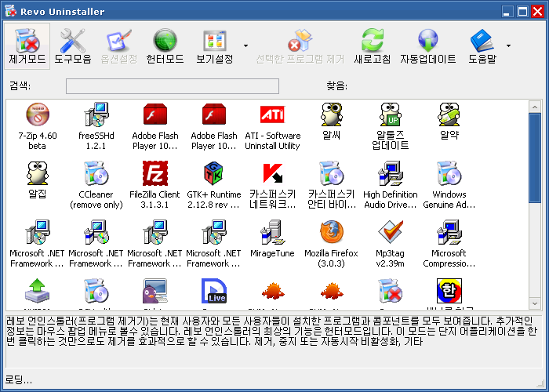Choose GTK+ Runtime 2.12.8 entry
549x392 pixels.
[x=213, y=186]
